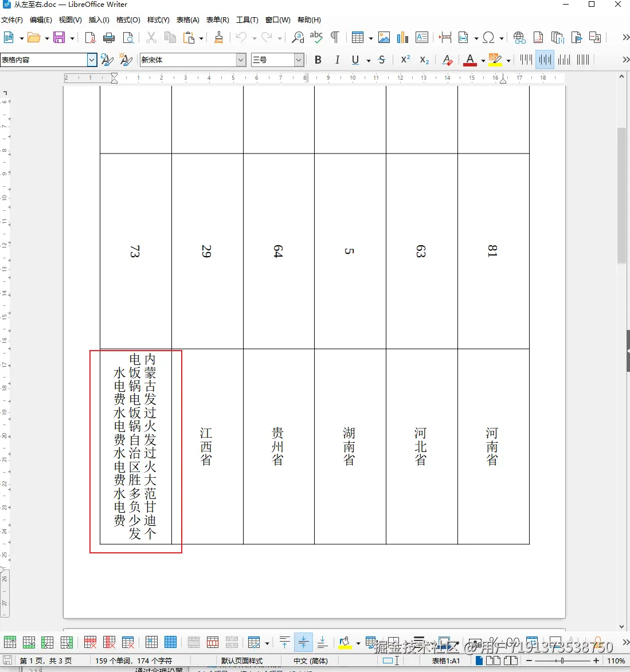630x672 pixels.
Task: Click the zoom slider handle
Action: coord(562,661)
